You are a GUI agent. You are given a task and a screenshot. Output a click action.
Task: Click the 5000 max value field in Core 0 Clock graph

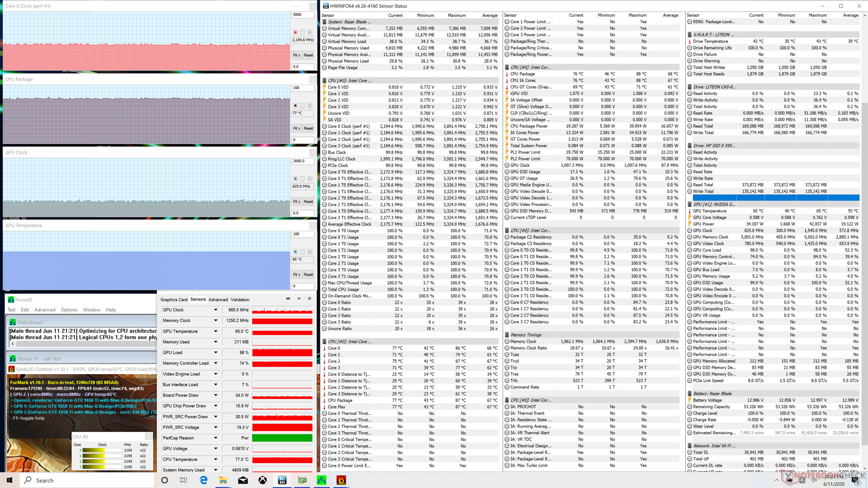coord(302,14)
